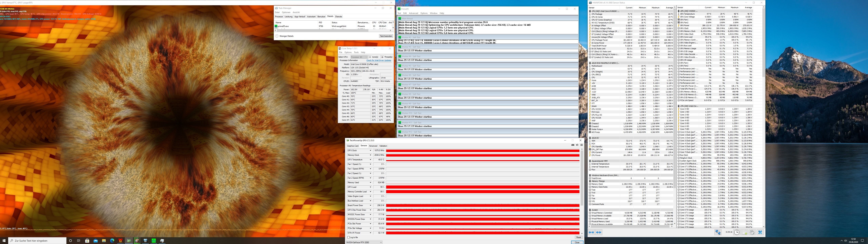Open Microsoft Store from the taskbar
The width and height of the screenshot is (868, 244).
coord(87,241)
